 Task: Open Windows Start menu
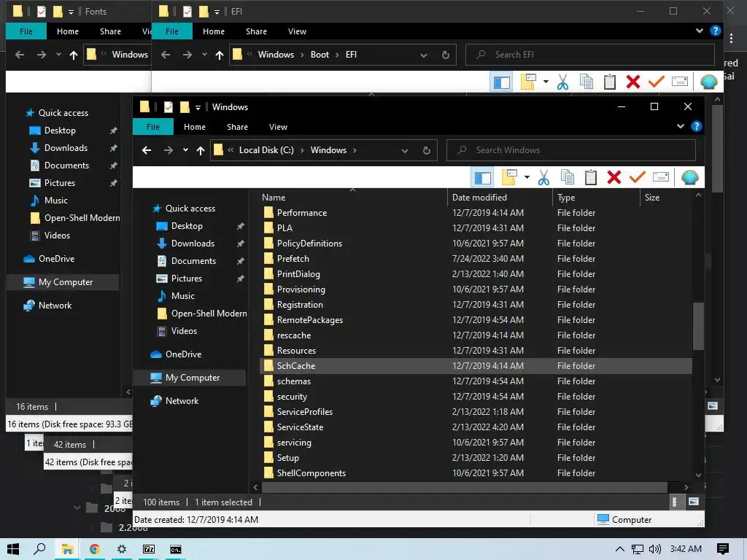click(x=13, y=549)
